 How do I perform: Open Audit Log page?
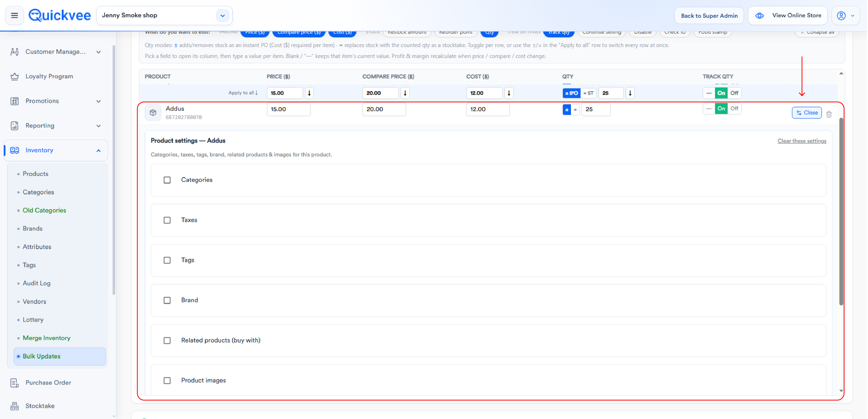pos(37,283)
